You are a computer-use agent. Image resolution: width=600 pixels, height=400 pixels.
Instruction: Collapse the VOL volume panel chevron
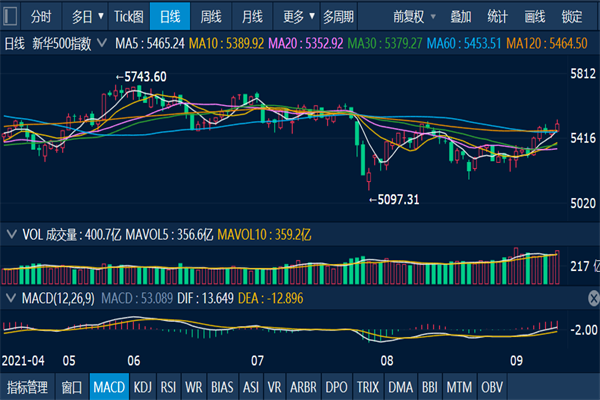coord(10,235)
